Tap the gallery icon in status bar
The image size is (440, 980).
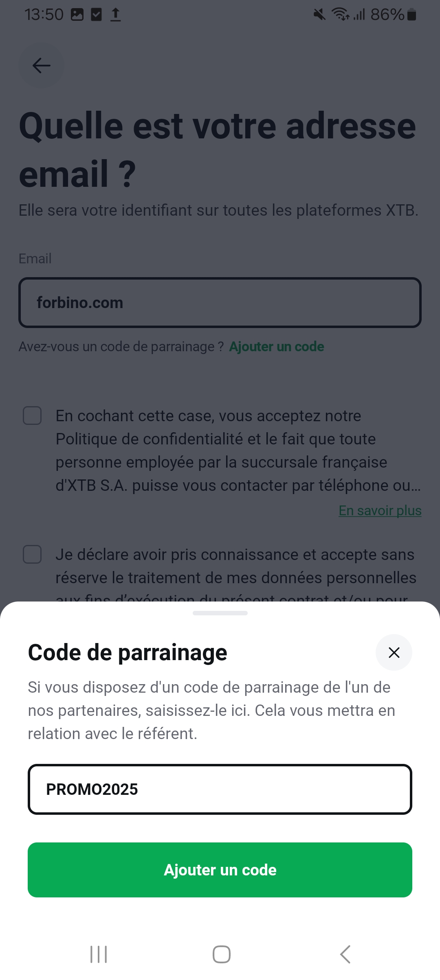[x=77, y=15]
